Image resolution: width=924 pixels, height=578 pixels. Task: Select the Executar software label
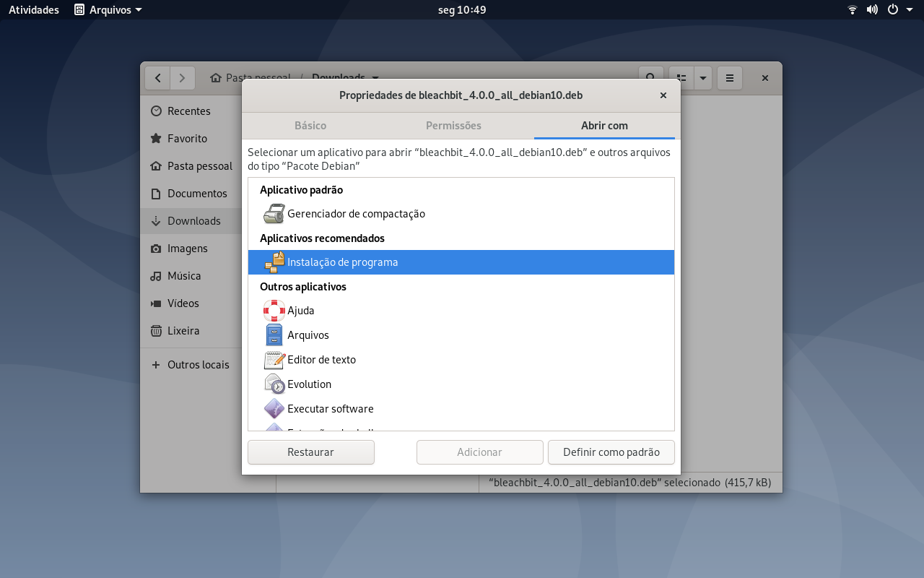coord(331,409)
